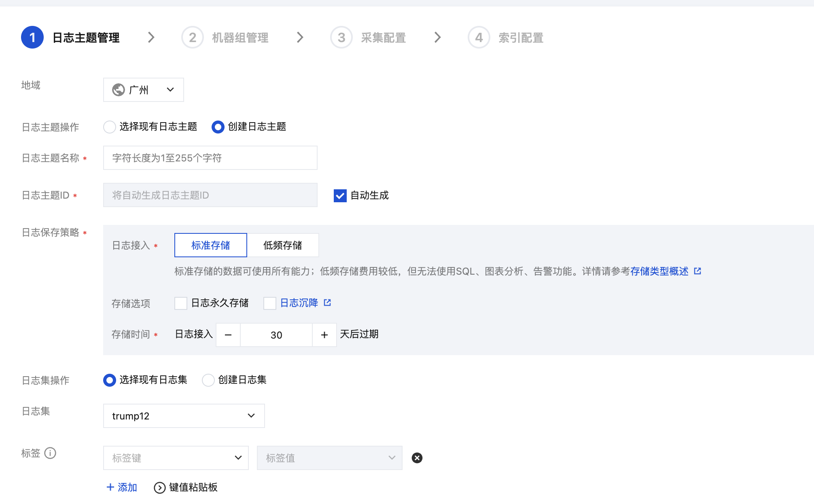Enable the 日志永久存储 checkbox
The width and height of the screenshot is (814, 504).
point(181,303)
